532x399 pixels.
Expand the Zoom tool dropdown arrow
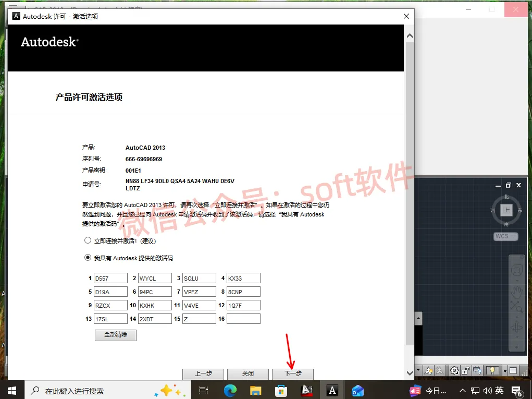(516, 317)
